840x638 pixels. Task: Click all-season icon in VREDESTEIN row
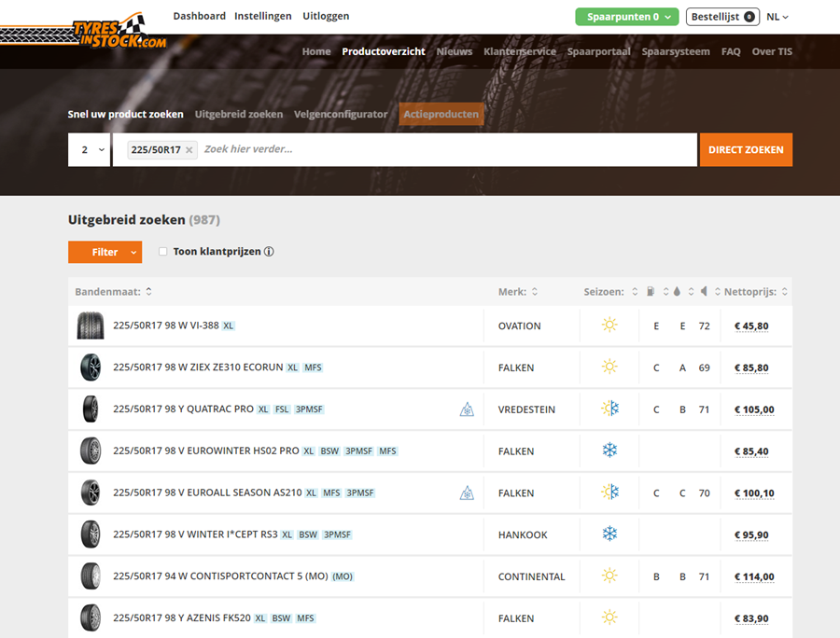pos(609,409)
